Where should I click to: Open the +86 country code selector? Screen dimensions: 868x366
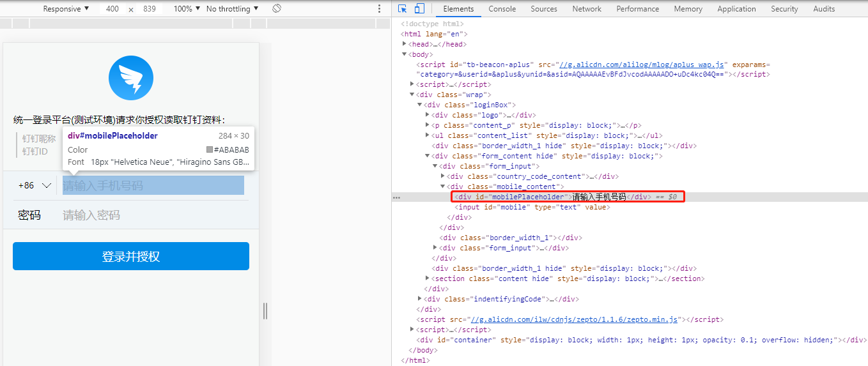[35, 185]
